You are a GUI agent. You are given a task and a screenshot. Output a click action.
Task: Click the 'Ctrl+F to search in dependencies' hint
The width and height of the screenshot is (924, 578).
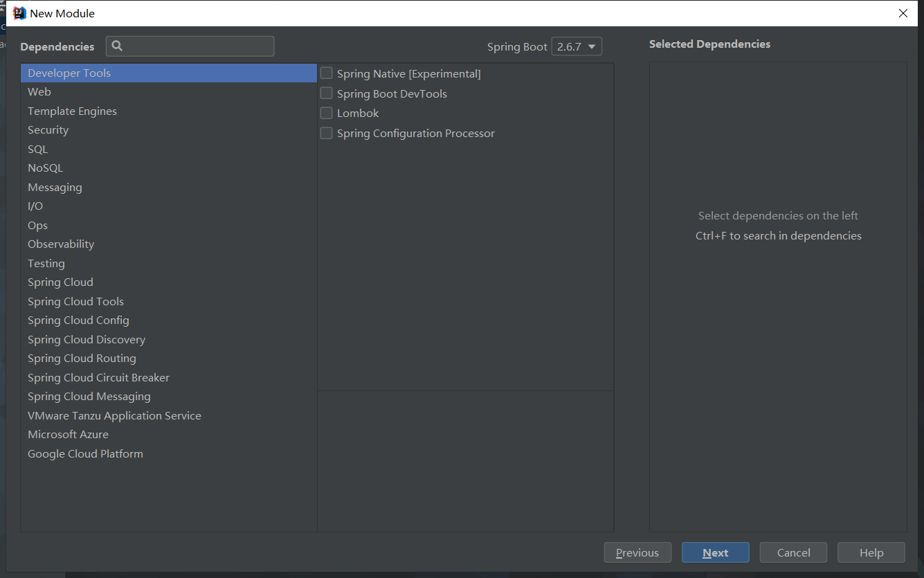(x=778, y=235)
